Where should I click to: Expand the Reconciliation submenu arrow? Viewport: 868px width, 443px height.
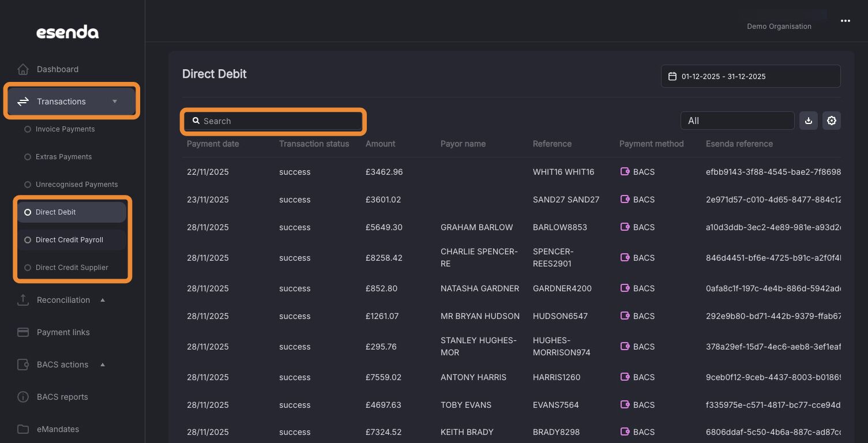click(x=103, y=300)
